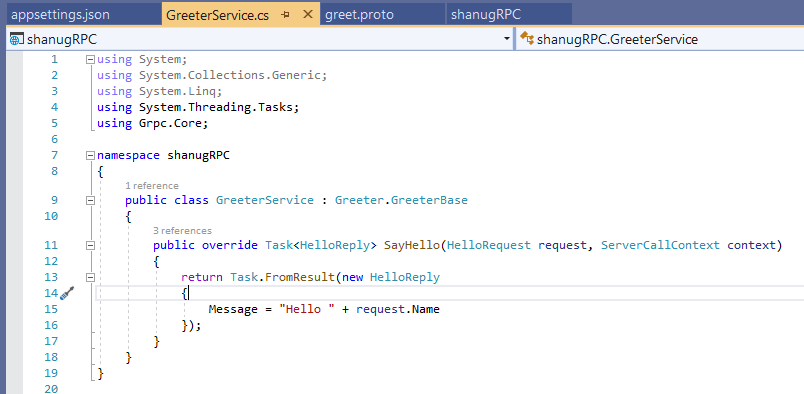Click 'using System.Threading.Tasks;' line
The height and width of the screenshot is (394, 804).
(x=198, y=107)
